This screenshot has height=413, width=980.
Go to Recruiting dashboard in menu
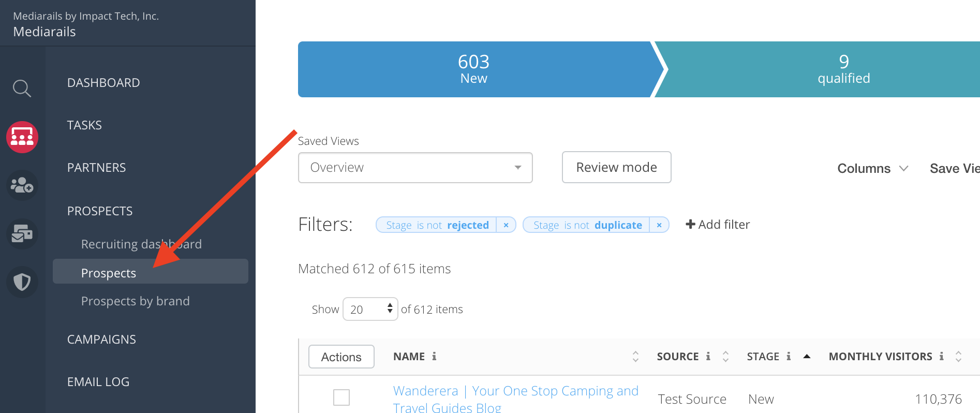click(x=141, y=244)
